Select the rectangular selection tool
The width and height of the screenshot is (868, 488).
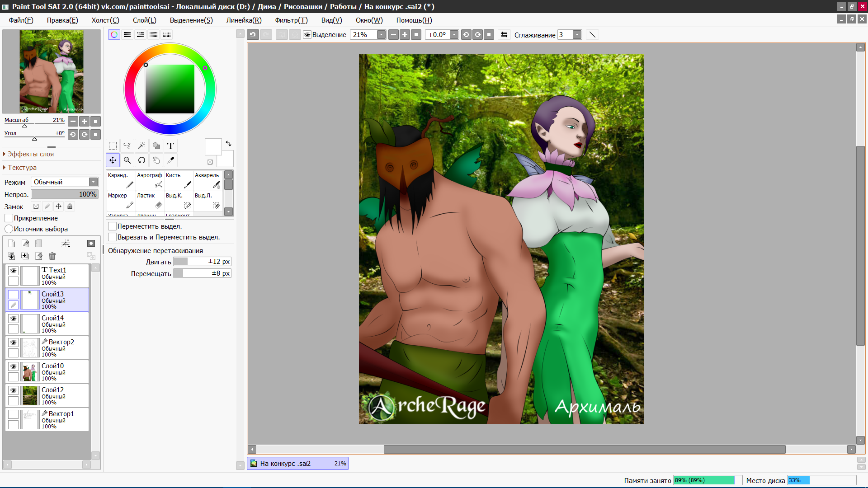click(x=113, y=146)
